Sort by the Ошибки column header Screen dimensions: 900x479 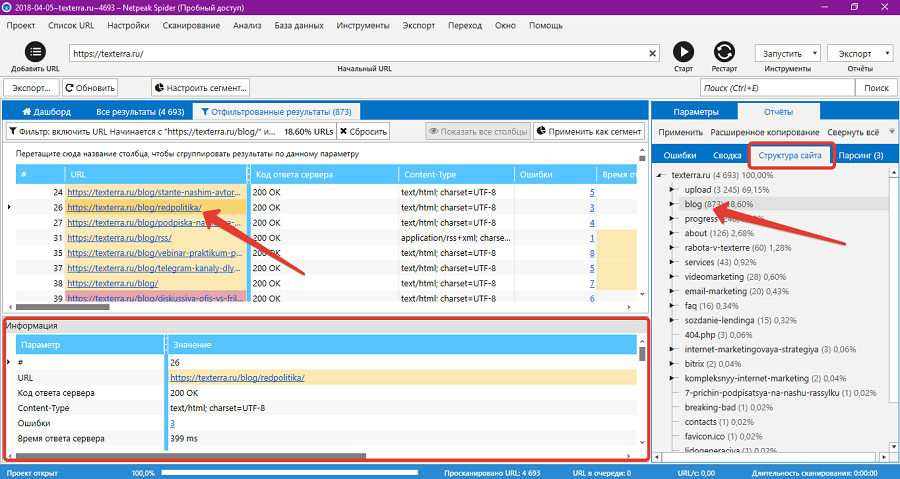pyautogui.click(x=555, y=174)
